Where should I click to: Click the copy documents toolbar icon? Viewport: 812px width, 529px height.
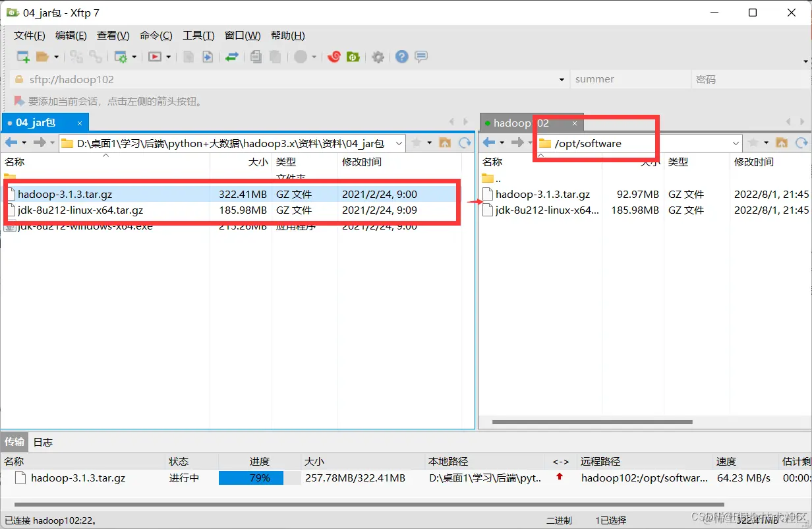tap(256, 57)
